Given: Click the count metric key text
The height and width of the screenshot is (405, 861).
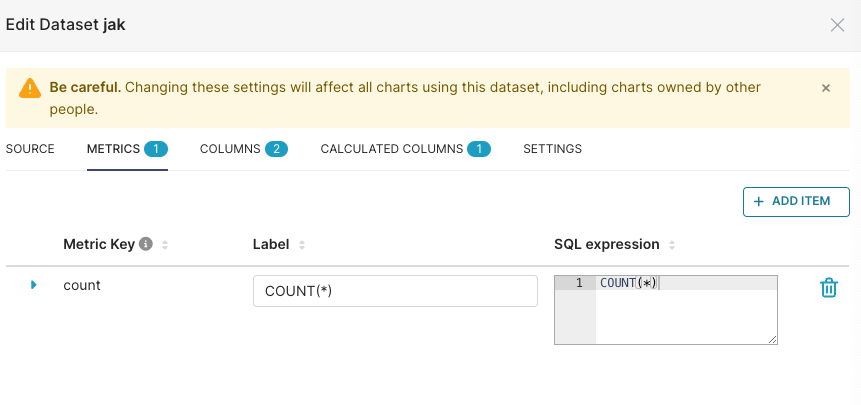Looking at the screenshot, I should (82, 285).
